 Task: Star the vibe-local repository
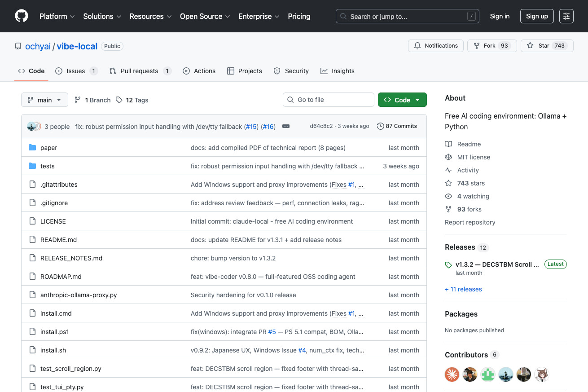547,46
